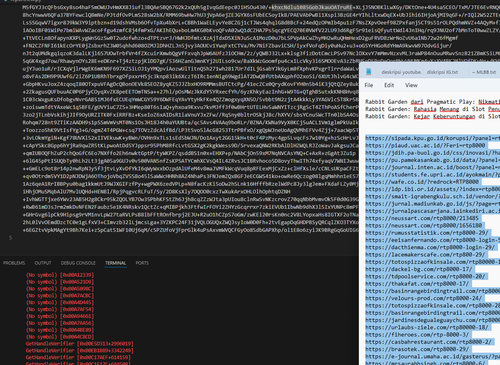This screenshot has width=500, height=365.
Task: Open the File menu in Notepad
Action: pyautogui.click(x=369, y=85)
